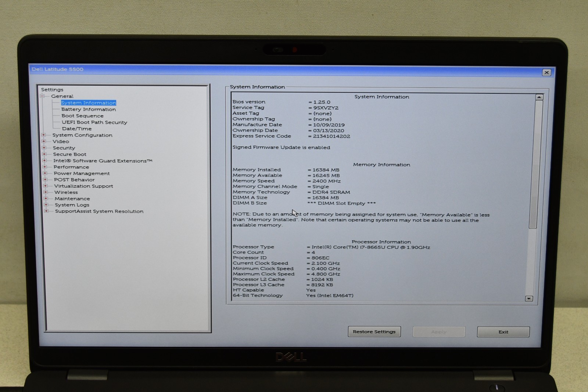
Task: Click Memory Available value 16245 MB
Action: click(x=326, y=175)
